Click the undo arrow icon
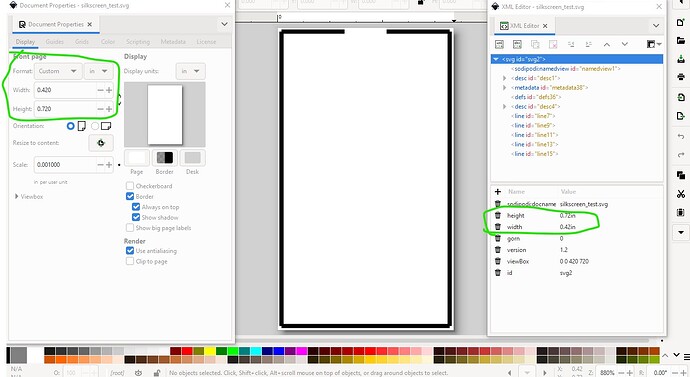 tap(681, 136)
